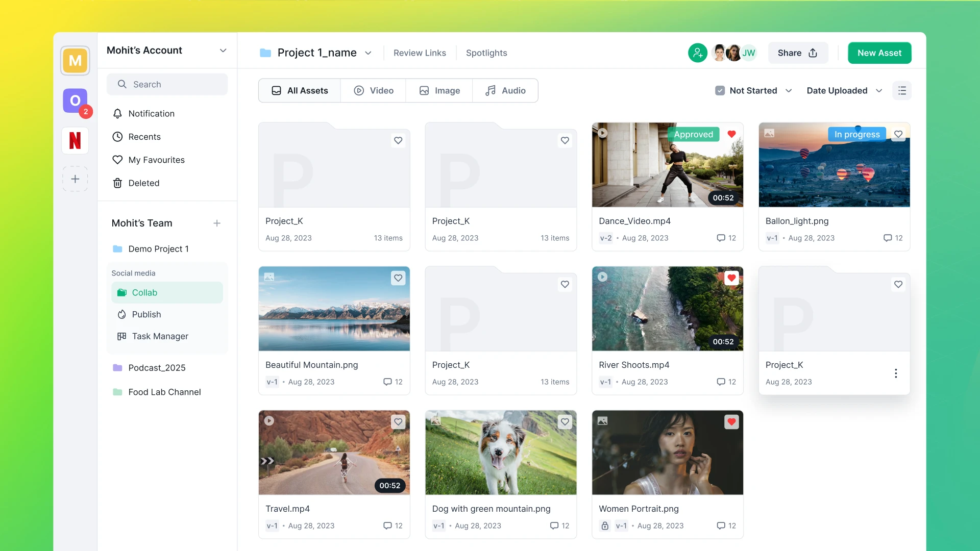Viewport: 980px width, 551px height.
Task: Click lock icon on Women Portrait.png
Action: coord(605,526)
